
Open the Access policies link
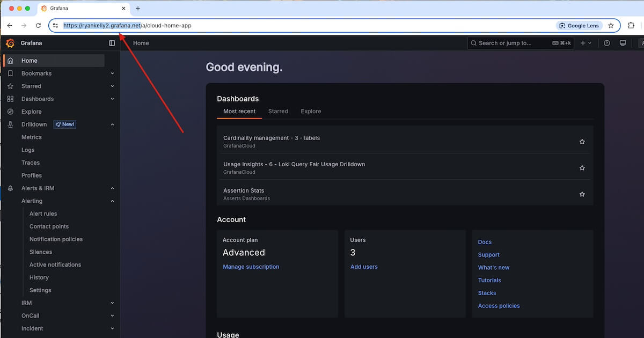click(x=499, y=305)
